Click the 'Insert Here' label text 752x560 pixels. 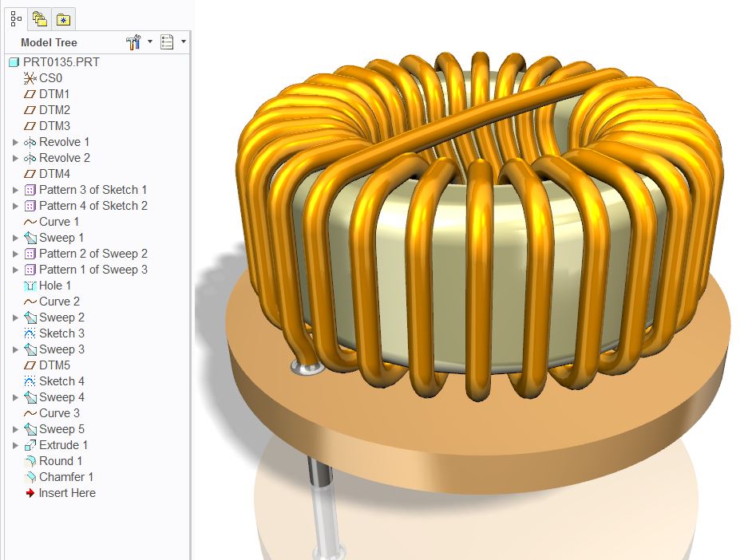67,493
